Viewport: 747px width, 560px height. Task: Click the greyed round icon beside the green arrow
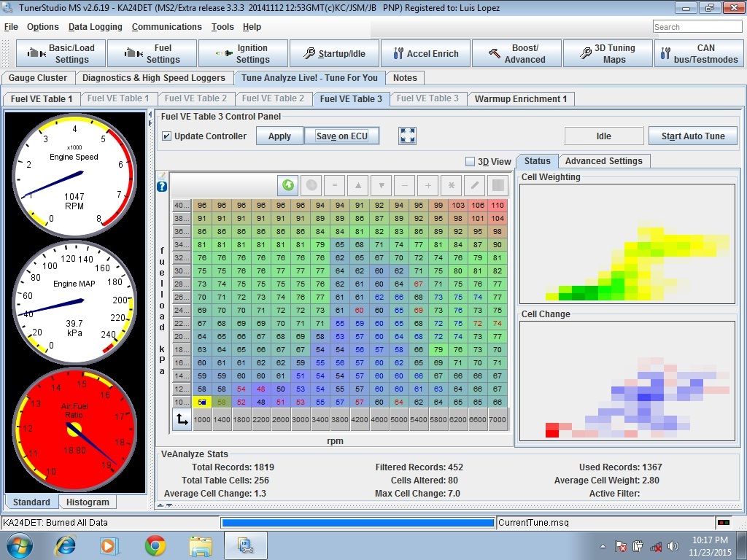[311, 185]
